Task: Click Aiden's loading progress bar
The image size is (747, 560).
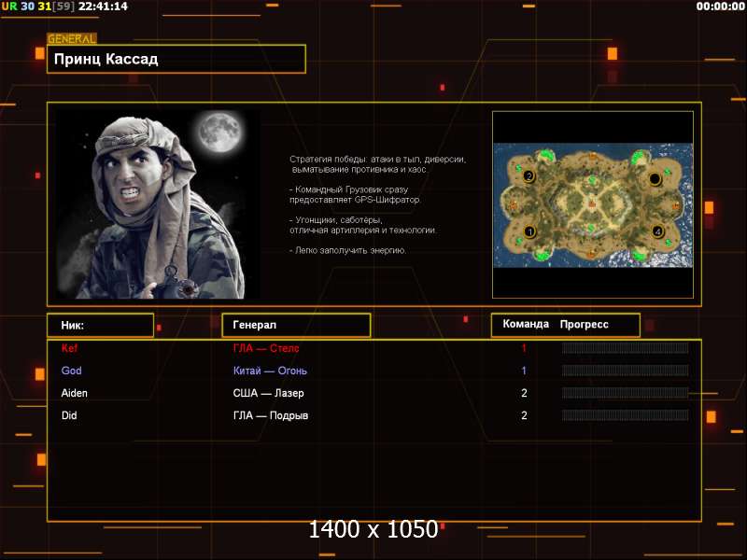Action: (625, 393)
